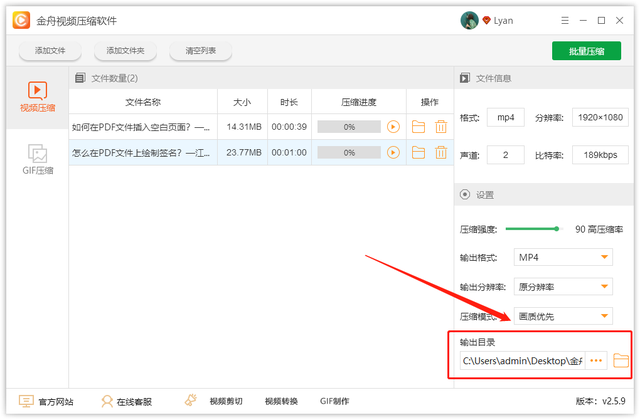The image size is (640, 420).
Task: Open the hamburger menu icon in title bar
Action: pos(564,20)
